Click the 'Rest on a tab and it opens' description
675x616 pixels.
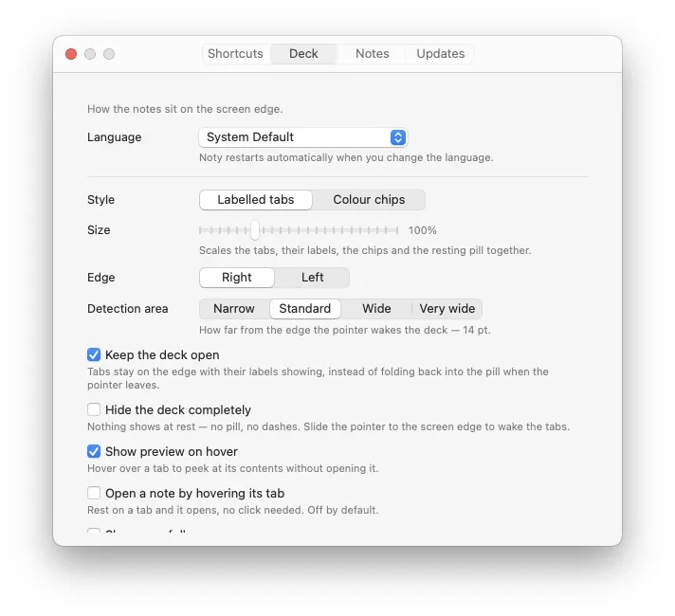[233, 510]
